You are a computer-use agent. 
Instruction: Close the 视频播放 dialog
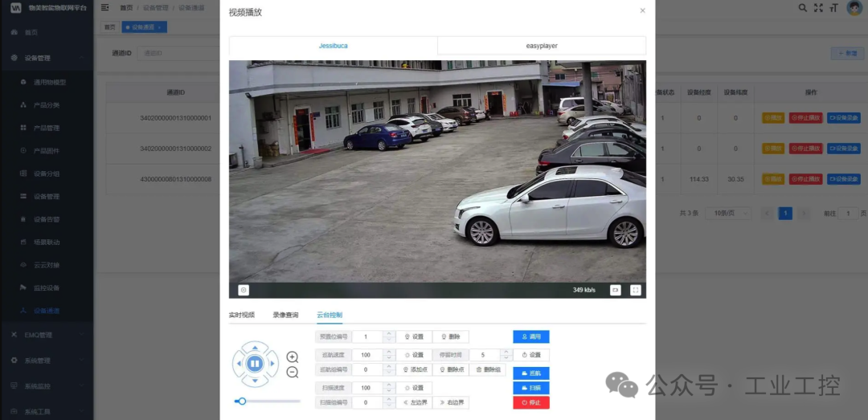point(642,10)
